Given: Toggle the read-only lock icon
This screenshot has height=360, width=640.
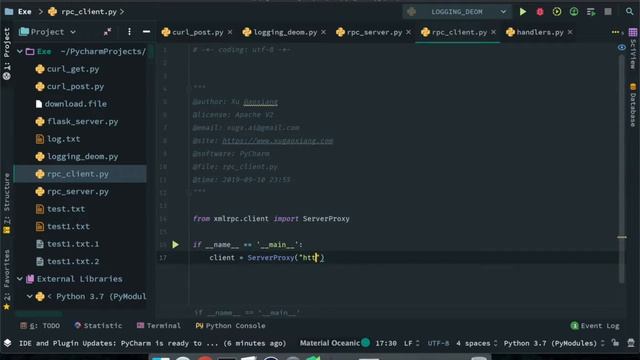Looking at the screenshot, I should pos(615,343).
